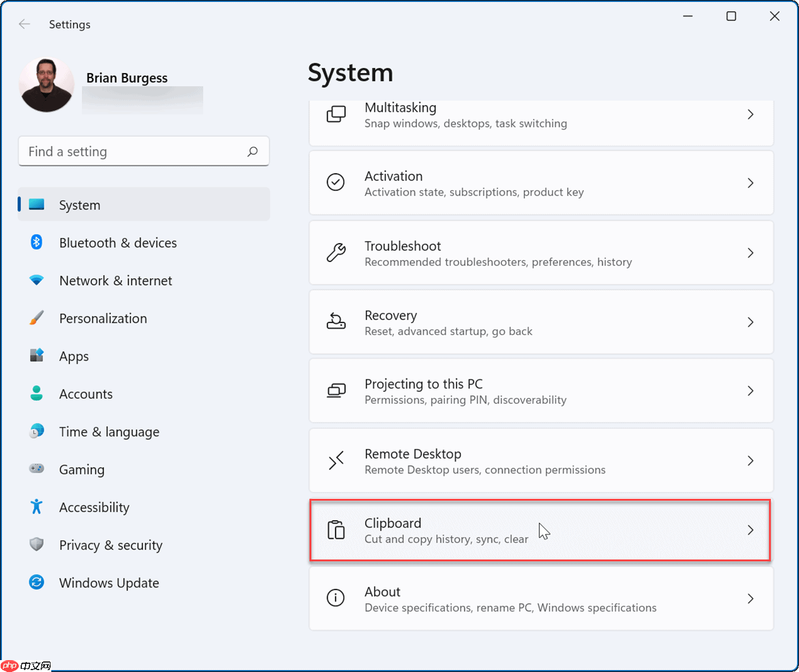The height and width of the screenshot is (672, 799).
Task: Open the Accounts settings section
Action: click(86, 394)
